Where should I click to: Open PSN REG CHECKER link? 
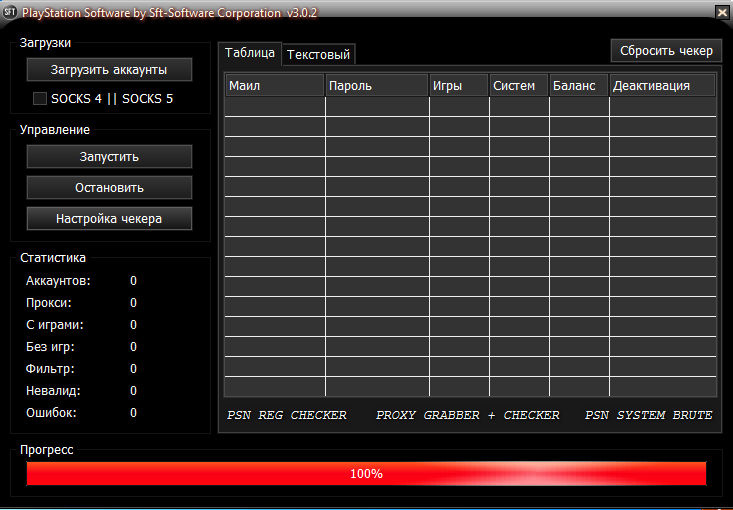[x=287, y=415]
